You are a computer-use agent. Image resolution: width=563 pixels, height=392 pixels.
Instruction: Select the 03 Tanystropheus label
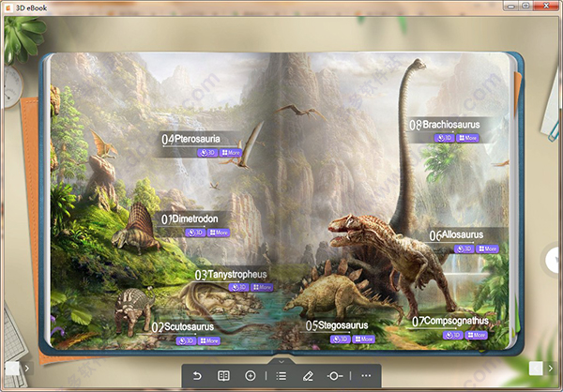(x=231, y=275)
